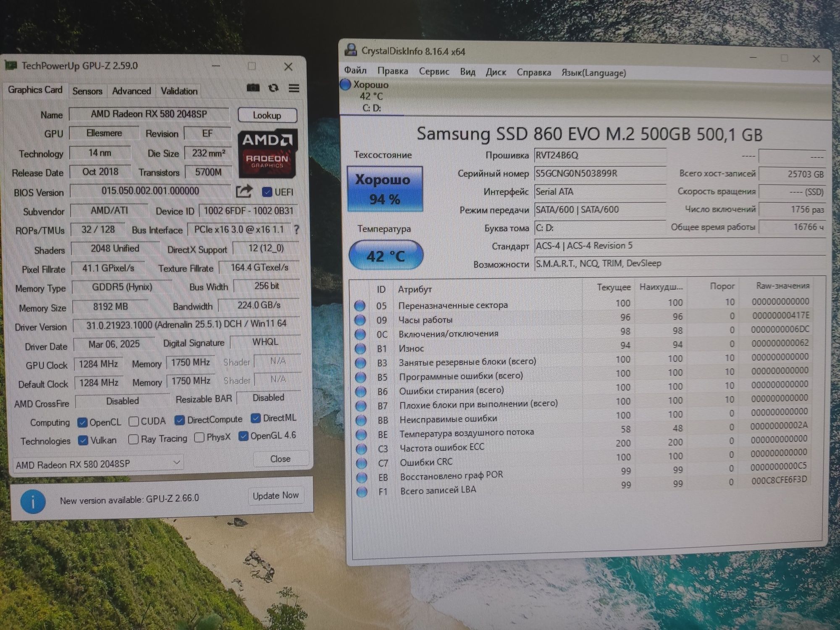This screenshot has height=630, width=840.
Task: Select the C: D: disk label
Action: (x=372, y=108)
